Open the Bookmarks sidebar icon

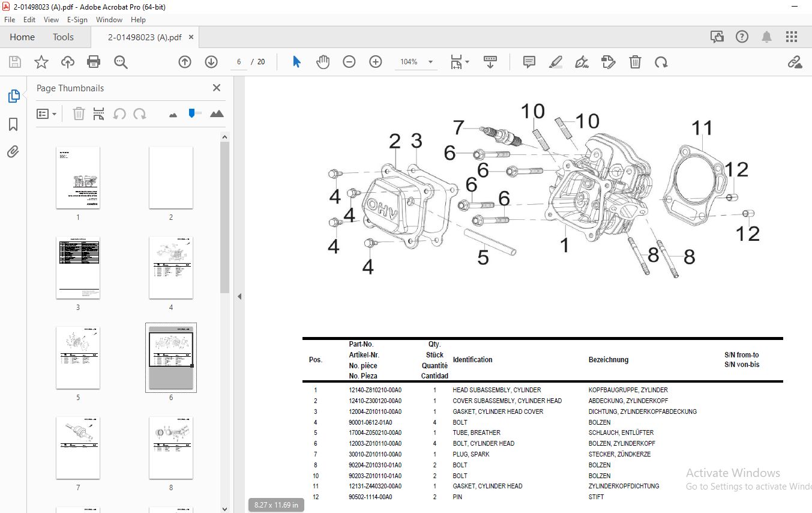(x=13, y=124)
